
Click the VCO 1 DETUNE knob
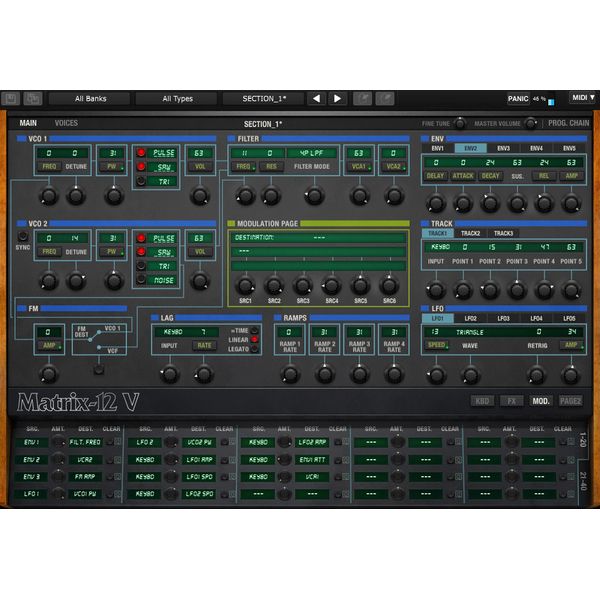point(76,196)
